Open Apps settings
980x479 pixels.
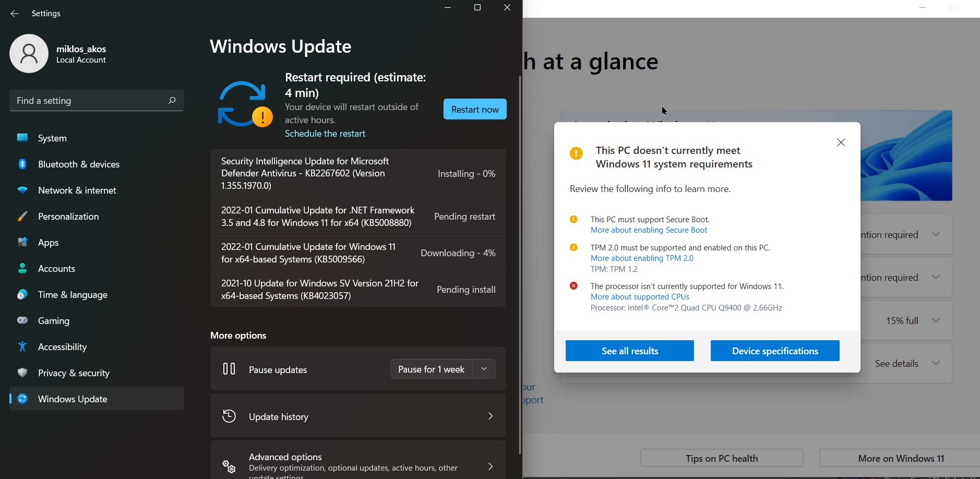[97, 242]
